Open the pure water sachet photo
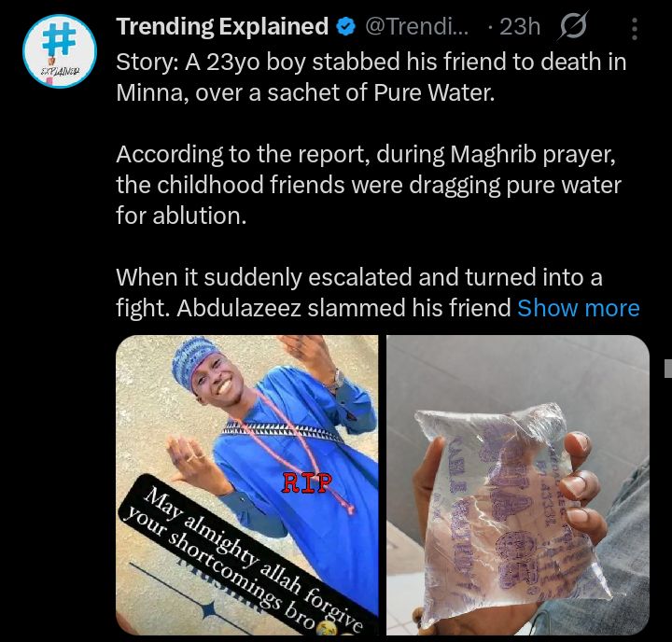 tap(518, 486)
